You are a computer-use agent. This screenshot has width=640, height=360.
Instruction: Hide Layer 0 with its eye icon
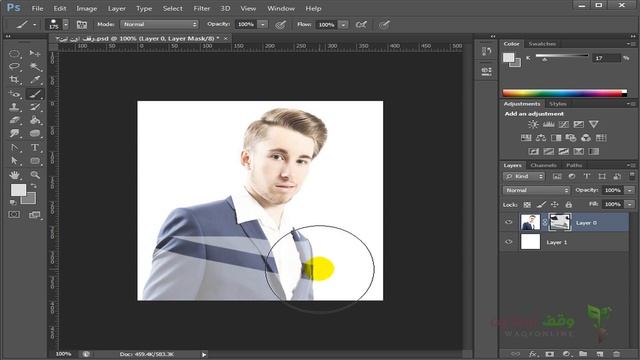coord(509,222)
